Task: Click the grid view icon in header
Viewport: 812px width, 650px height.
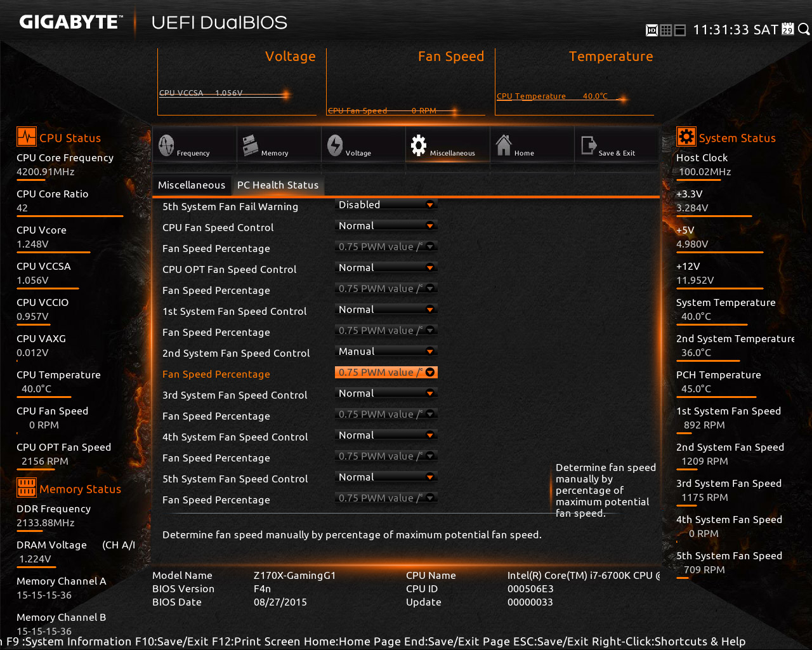Action: coord(665,30)
